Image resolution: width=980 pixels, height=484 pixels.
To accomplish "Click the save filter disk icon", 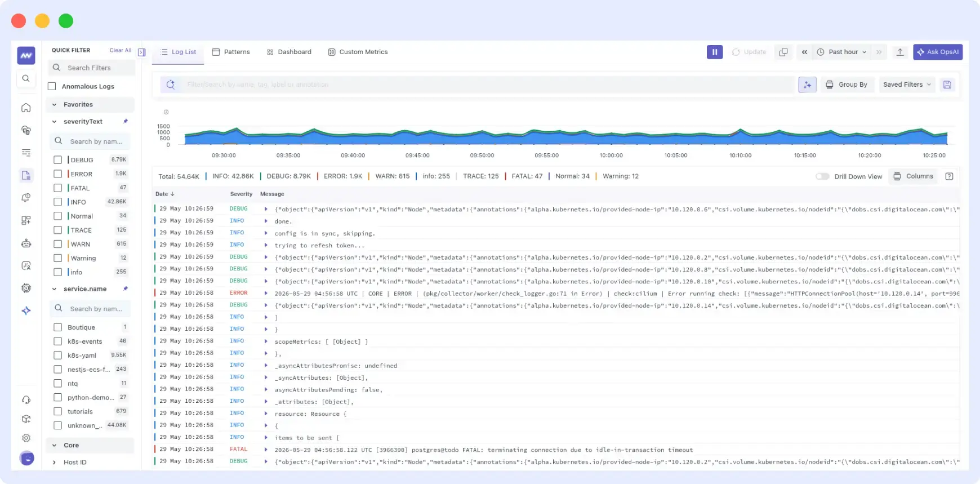I will (x=947, y=85).
